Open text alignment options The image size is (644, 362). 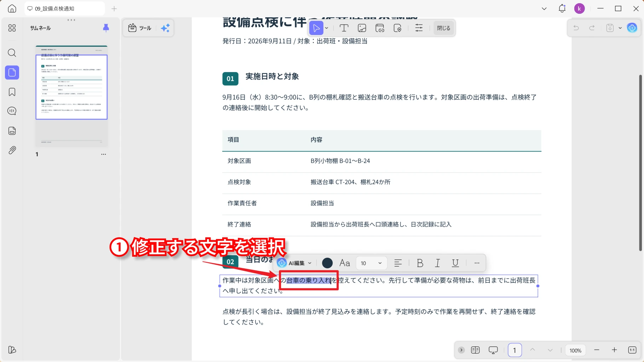tap(398, 263)
